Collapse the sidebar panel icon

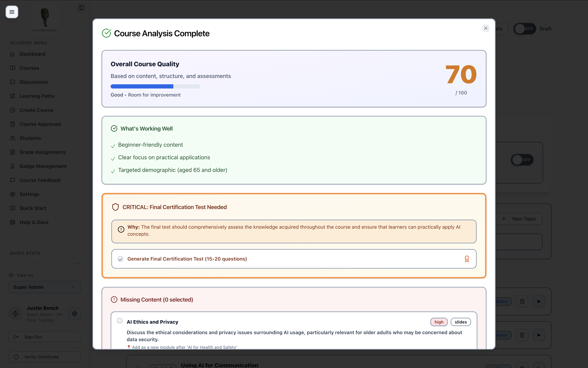pos(81,8)
